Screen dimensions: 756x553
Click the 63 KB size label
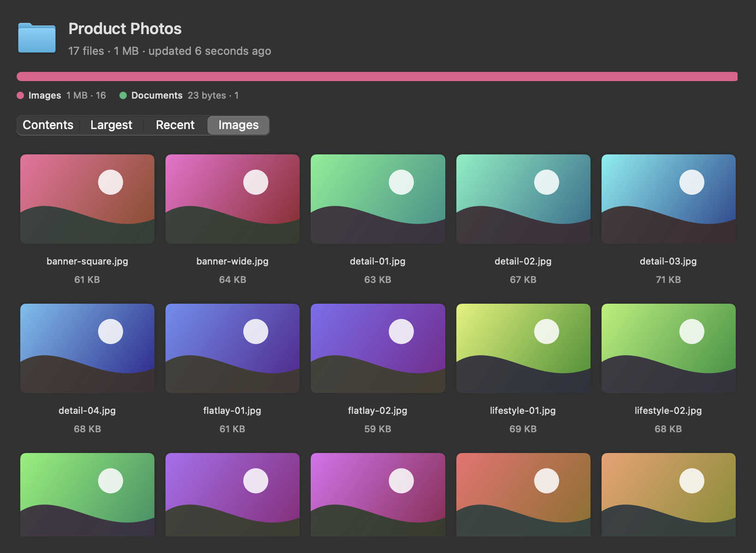(x=378, y=280)
